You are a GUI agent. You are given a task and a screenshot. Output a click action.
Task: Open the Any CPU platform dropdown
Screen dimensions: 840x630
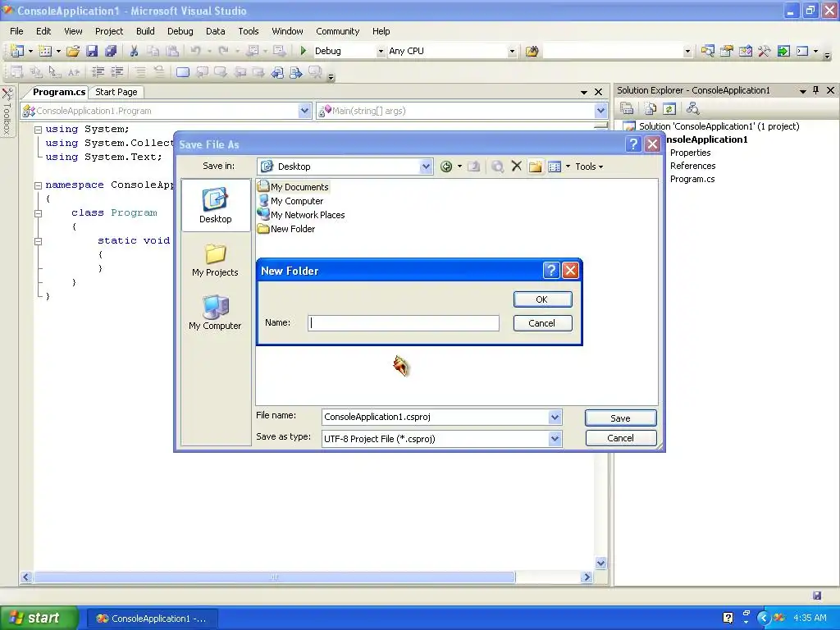point(512,52)
